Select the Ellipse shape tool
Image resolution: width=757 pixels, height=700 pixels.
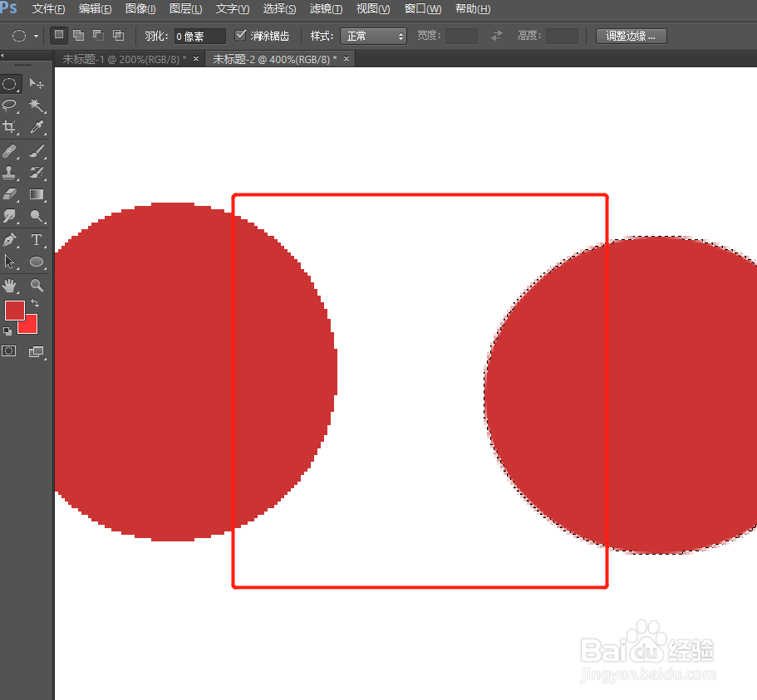(37, 262)
